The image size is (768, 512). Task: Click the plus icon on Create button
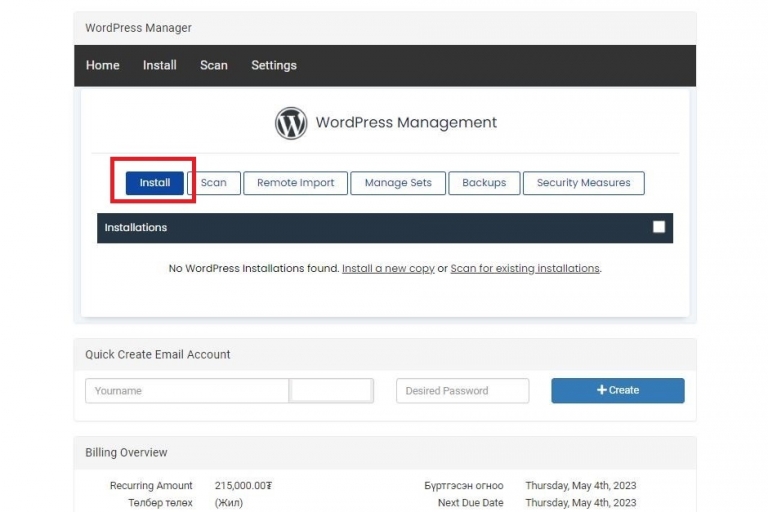pyautogui.click(x=602, y=390)
